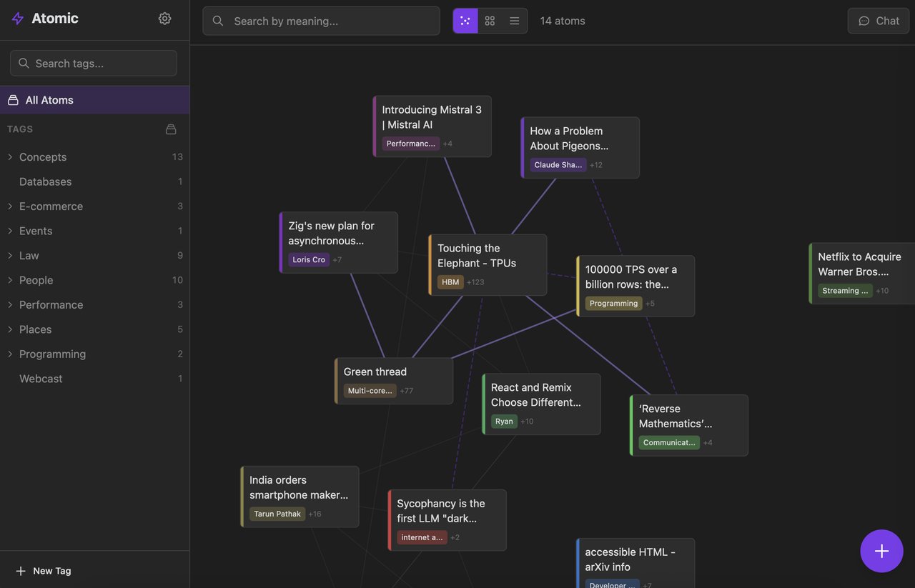Image resolution: width=915 pixels, height=588 pixels.
Task: Expand the Concepts tag group
Action: pos(9,156)
